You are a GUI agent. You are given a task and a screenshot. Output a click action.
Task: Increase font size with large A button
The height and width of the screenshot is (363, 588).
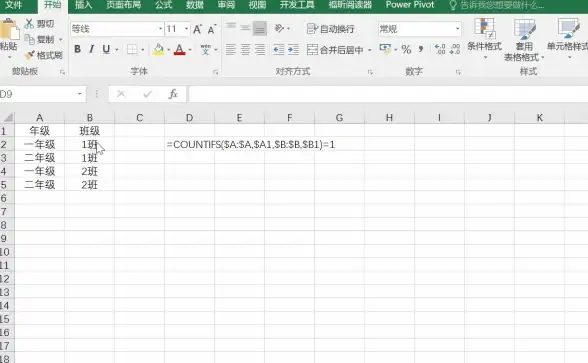click(197, 29)
